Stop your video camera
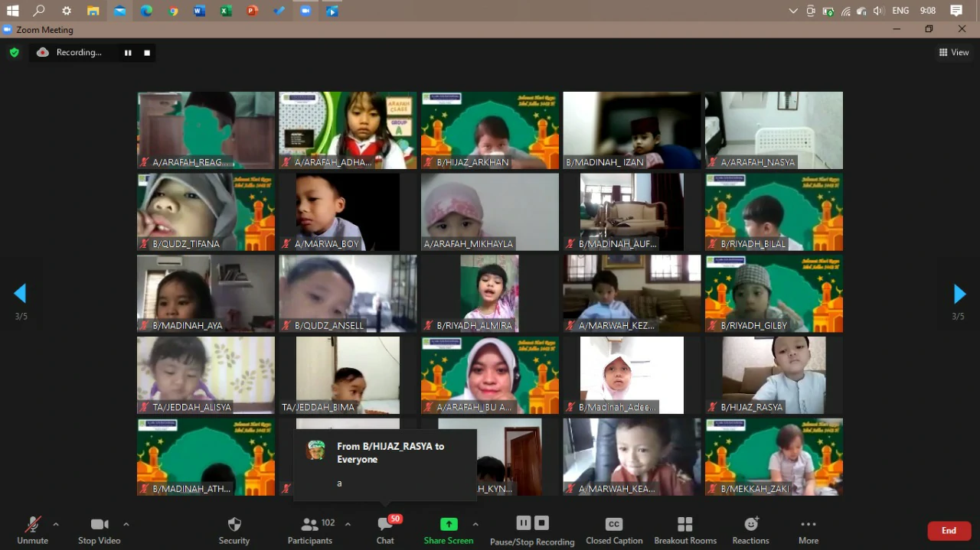The image size is (980, 550). pos(99,529)
